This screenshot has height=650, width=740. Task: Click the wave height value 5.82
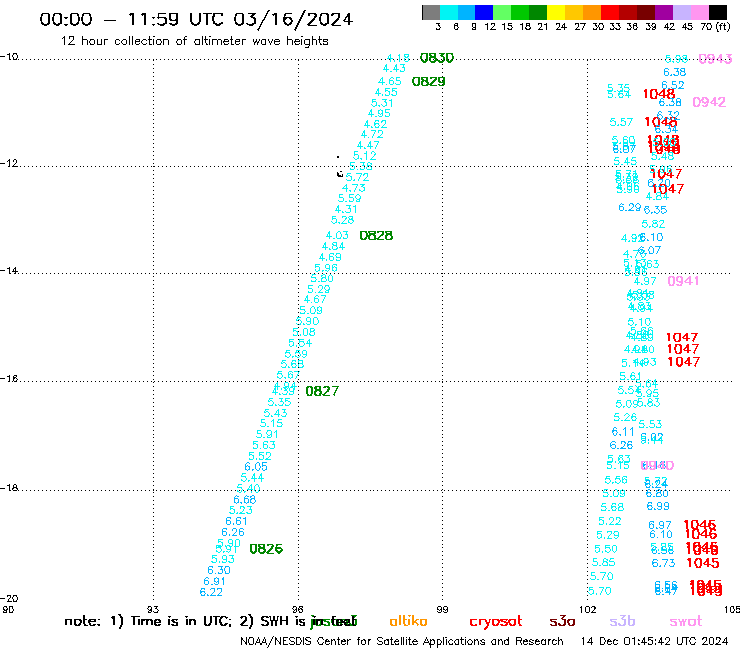(653, 224)
